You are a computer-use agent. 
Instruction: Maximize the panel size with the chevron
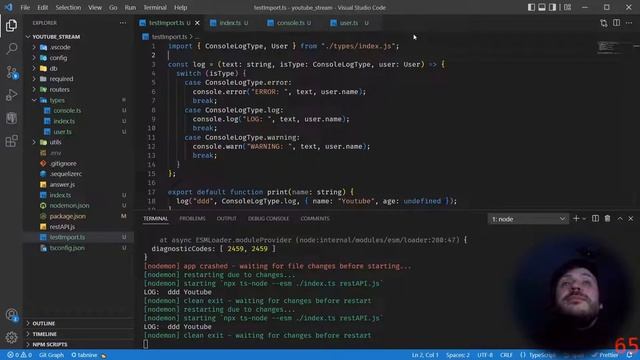tap(620, 219)
